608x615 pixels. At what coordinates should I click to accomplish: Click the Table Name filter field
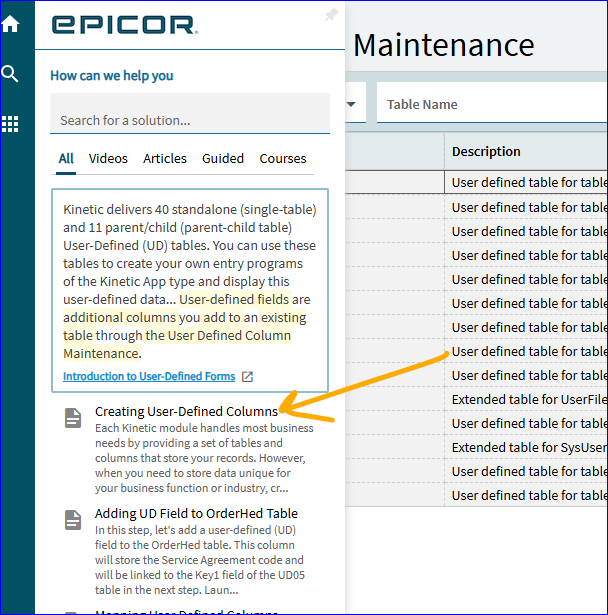(492, 103)
